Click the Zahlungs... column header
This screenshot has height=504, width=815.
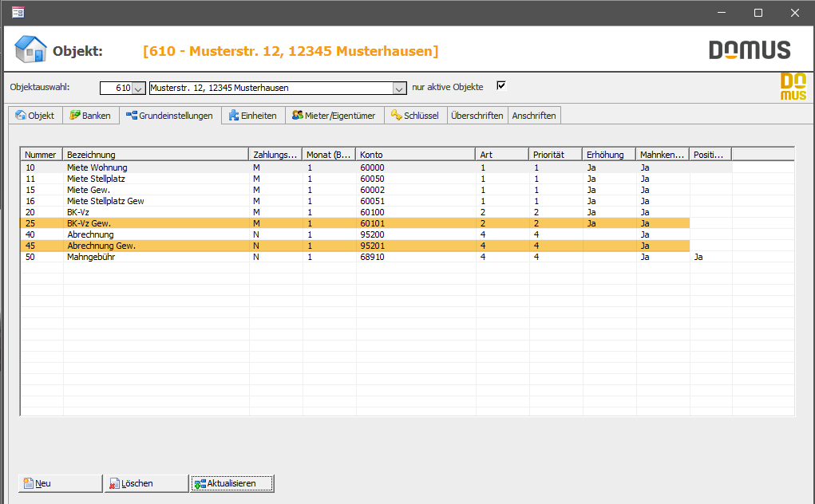(x=275, y=155)
